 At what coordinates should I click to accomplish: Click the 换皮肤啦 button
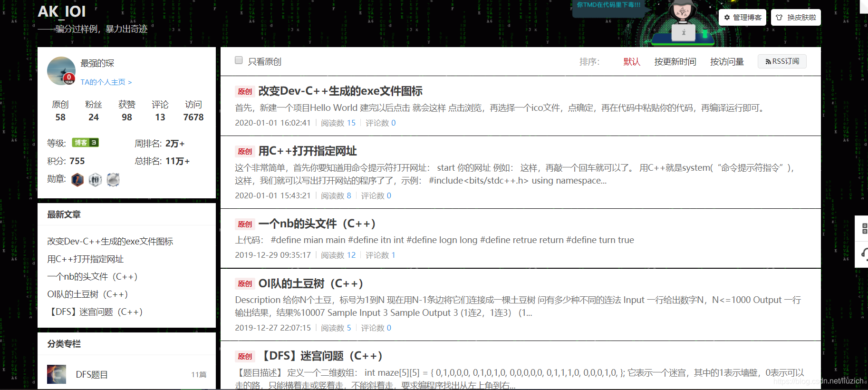(796, 18)
